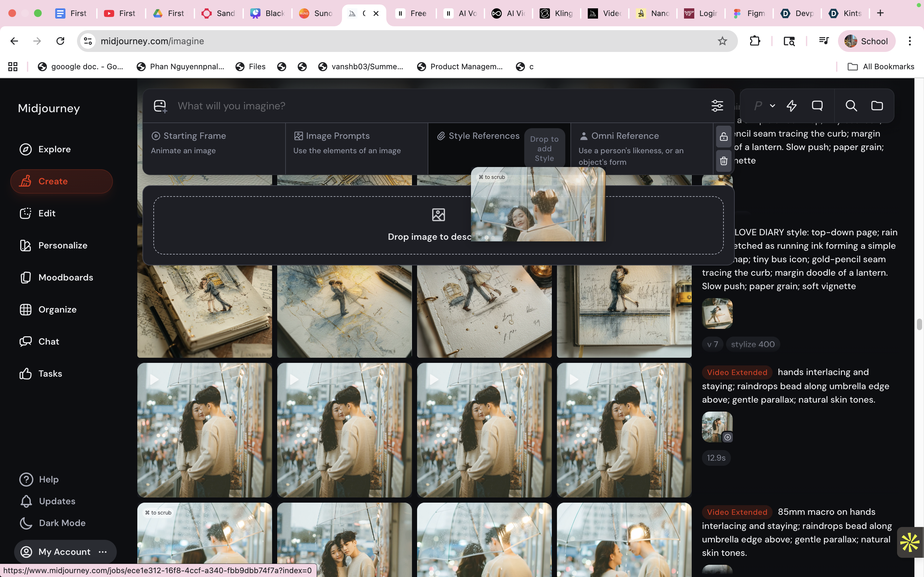Expand the personalization P dropdown chevron
924x577 pixels.
773,106
